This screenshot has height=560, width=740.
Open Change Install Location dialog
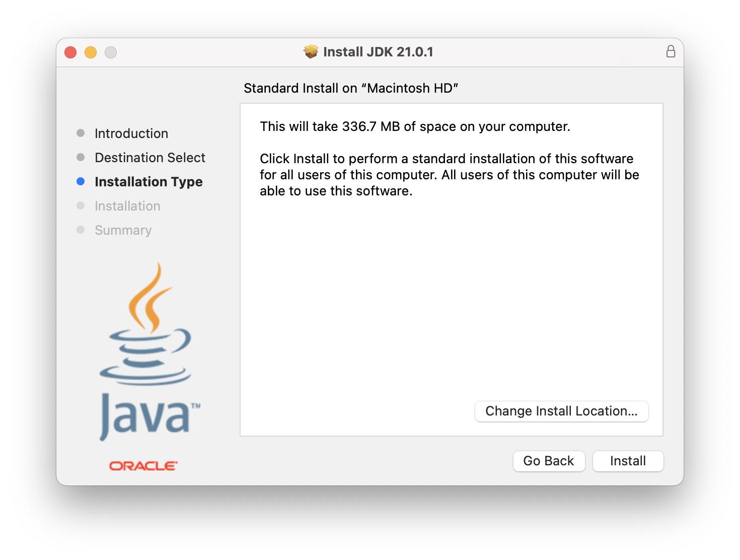pyautogui.click(x=561, y=411)
